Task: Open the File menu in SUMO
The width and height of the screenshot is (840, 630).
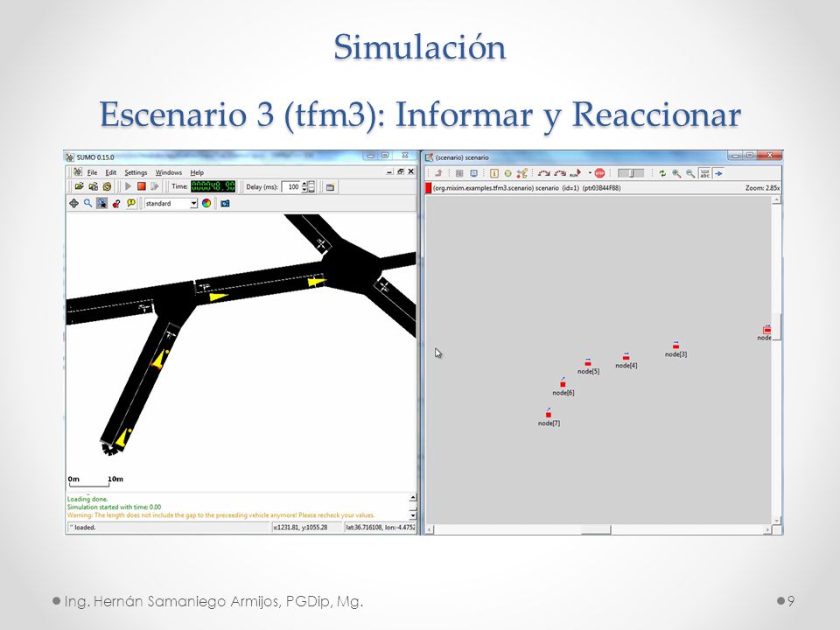Action: [92, 172]
